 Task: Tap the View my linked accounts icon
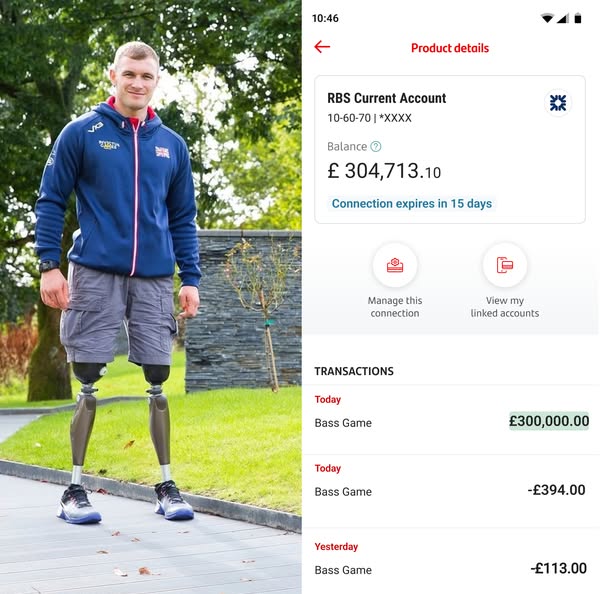[x=504, y=265]
